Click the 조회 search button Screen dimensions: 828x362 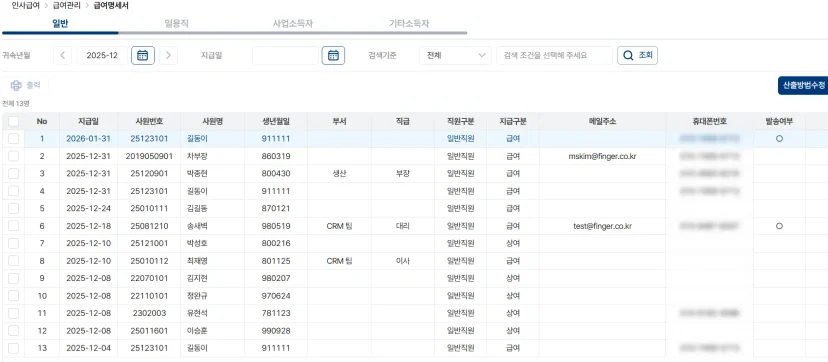coord(637,55)
